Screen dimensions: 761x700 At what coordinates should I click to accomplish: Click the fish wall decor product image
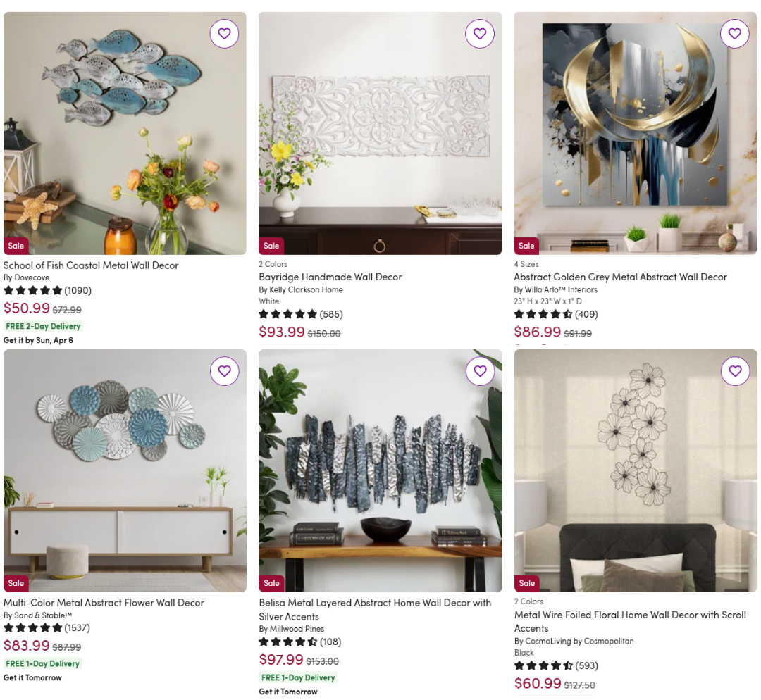(125, 133)
